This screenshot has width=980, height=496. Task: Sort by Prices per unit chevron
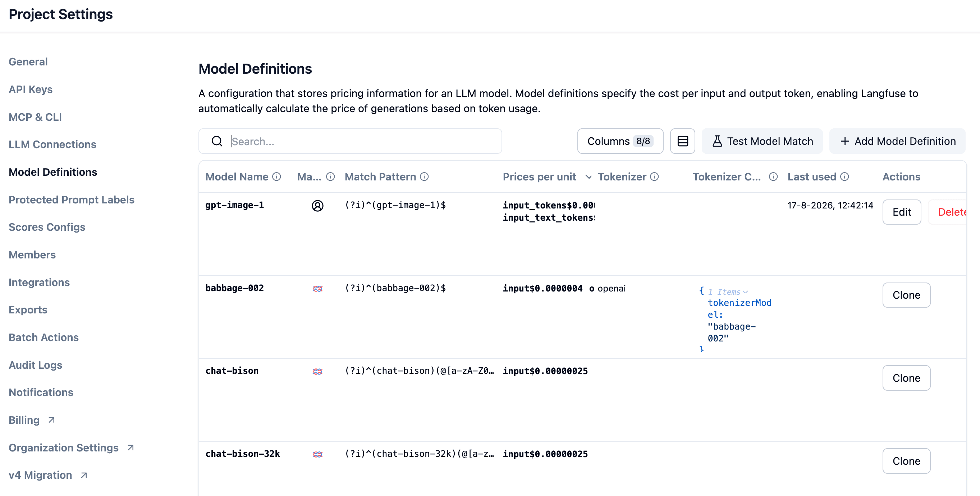[588, 177]
